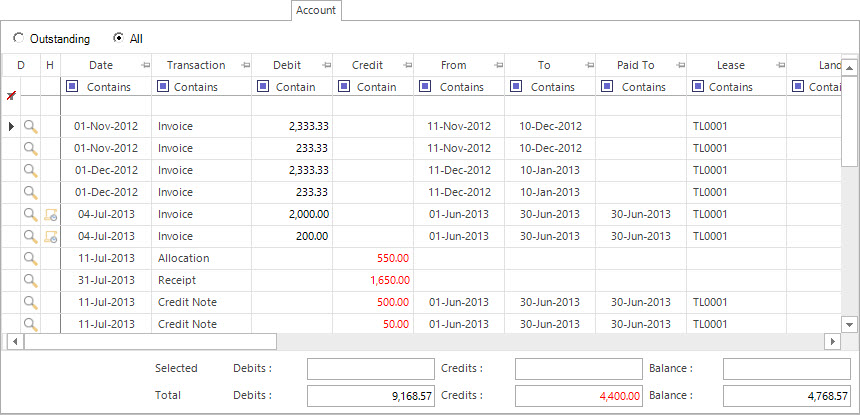Select the Outstanding radio button
This screenshot has width=860, height=415.
click(x=19, y=38)
